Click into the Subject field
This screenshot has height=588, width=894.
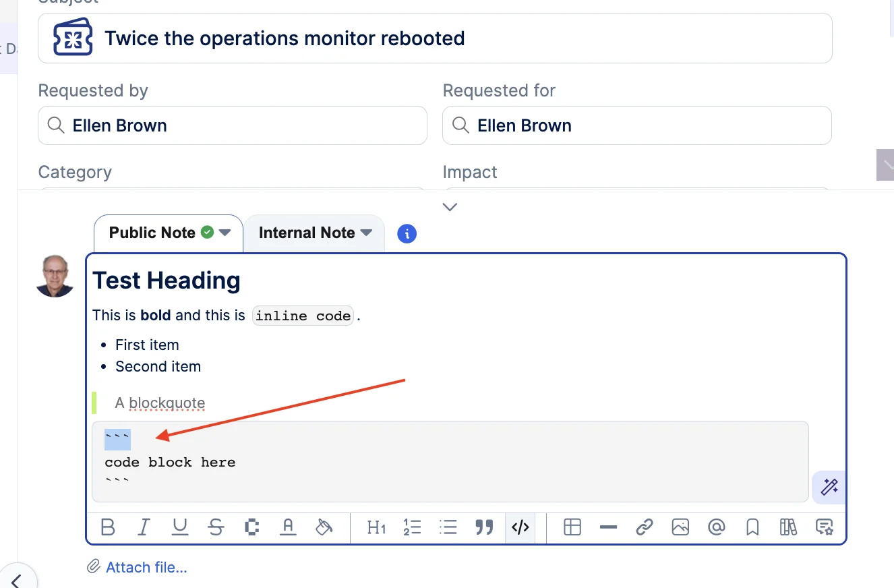[x=435, y=38]
